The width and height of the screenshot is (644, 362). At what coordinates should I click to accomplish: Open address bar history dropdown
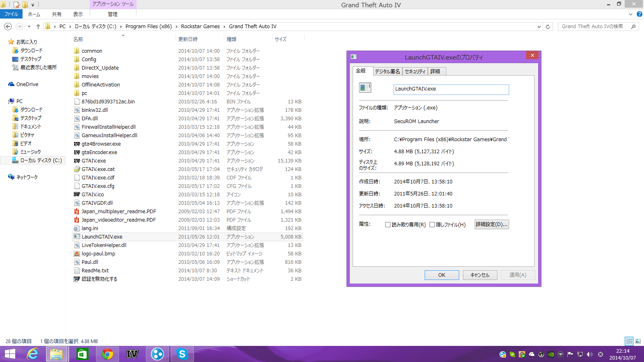539,27
